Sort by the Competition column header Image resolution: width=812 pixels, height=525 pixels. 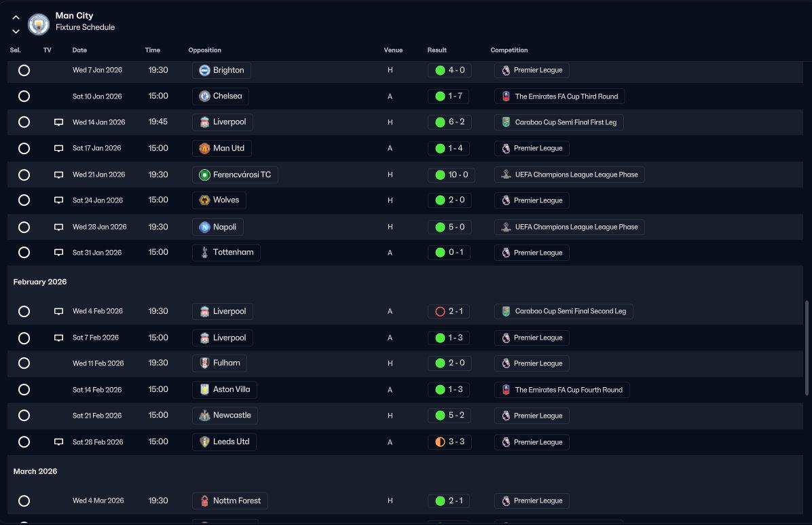coord(509,50)
